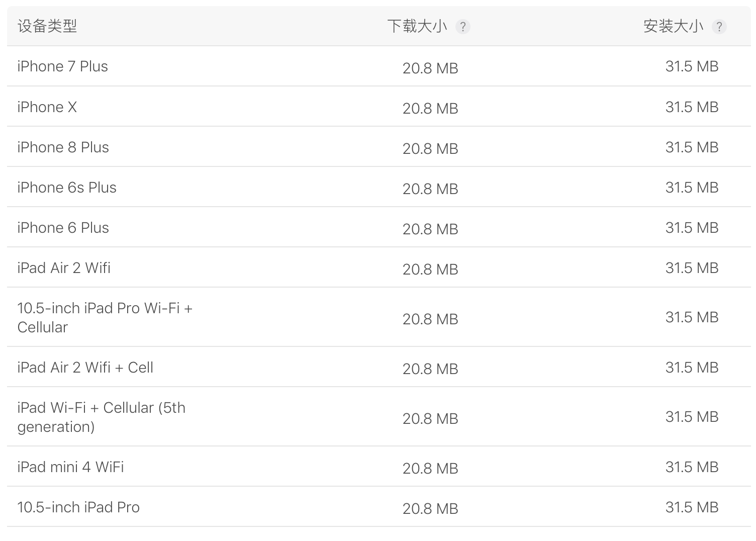Click iPhone 7 Plus install size 31.5 MB
The image size is (756, 541).
[x=692, y=66]
